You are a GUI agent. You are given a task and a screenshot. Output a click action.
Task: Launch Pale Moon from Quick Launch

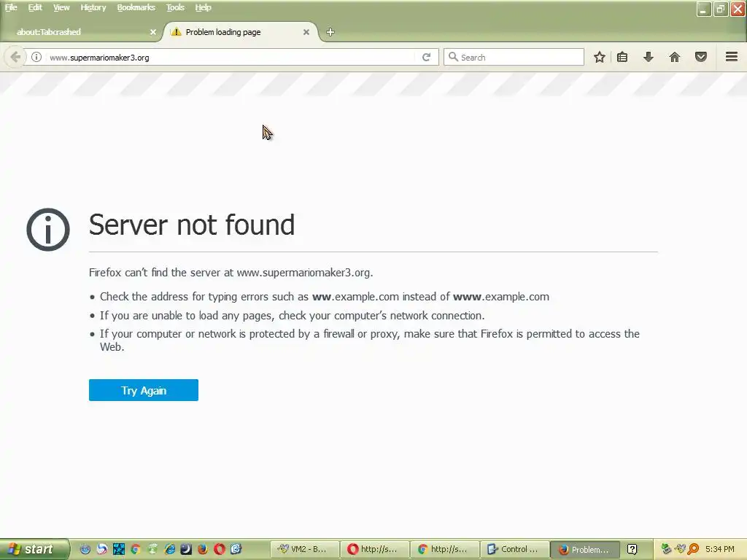click(186, 549)
